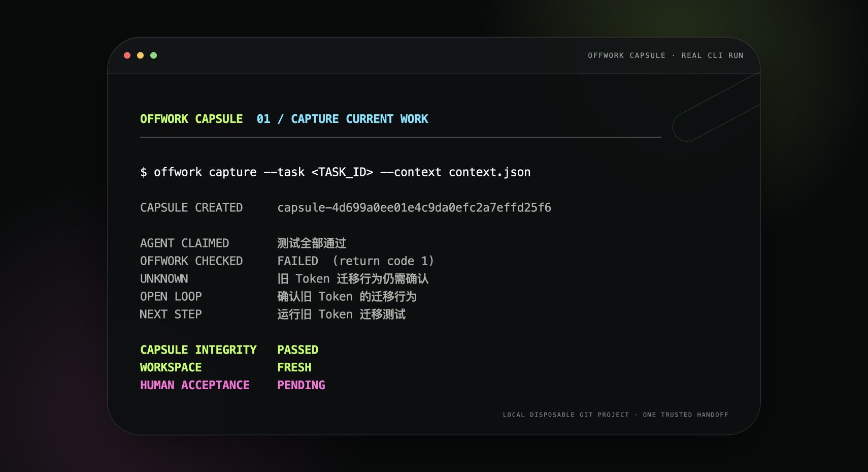Screen dimensions: 868x472
Task: Click the 'AGENT CLAIMED' label
Action: [x=185, y=243]
